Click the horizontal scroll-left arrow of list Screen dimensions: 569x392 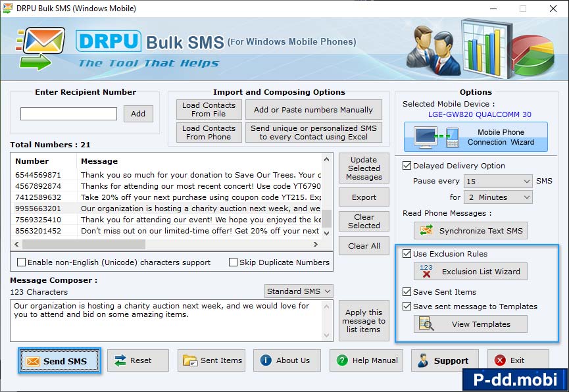pos(16,244)
